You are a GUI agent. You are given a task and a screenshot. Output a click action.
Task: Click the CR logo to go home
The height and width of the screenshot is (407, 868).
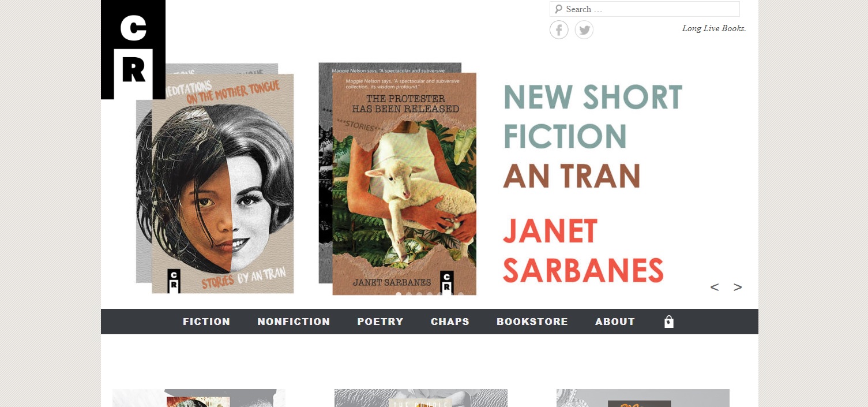click(133, 50)
